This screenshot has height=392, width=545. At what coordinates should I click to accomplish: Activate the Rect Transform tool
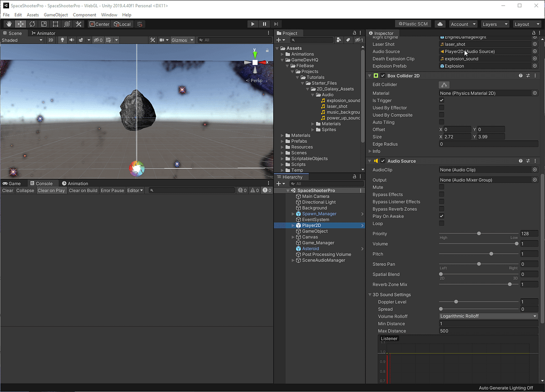(x=55, y=24)
